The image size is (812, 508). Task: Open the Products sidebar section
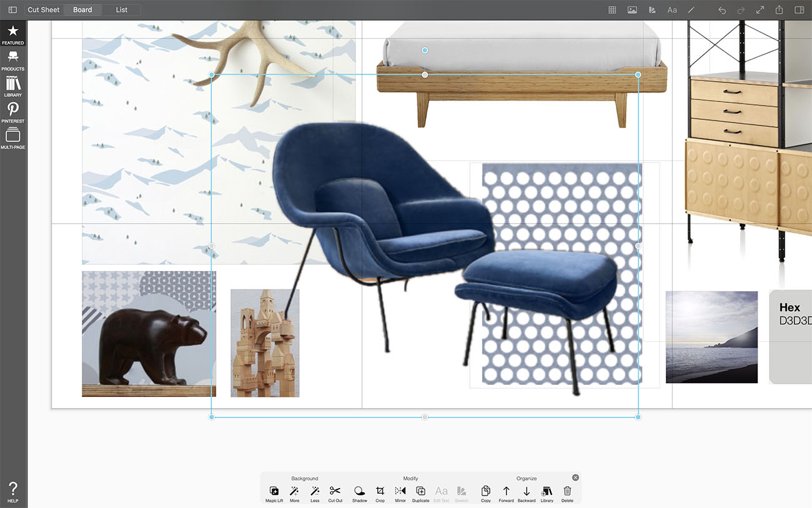(x=12, y=60)
